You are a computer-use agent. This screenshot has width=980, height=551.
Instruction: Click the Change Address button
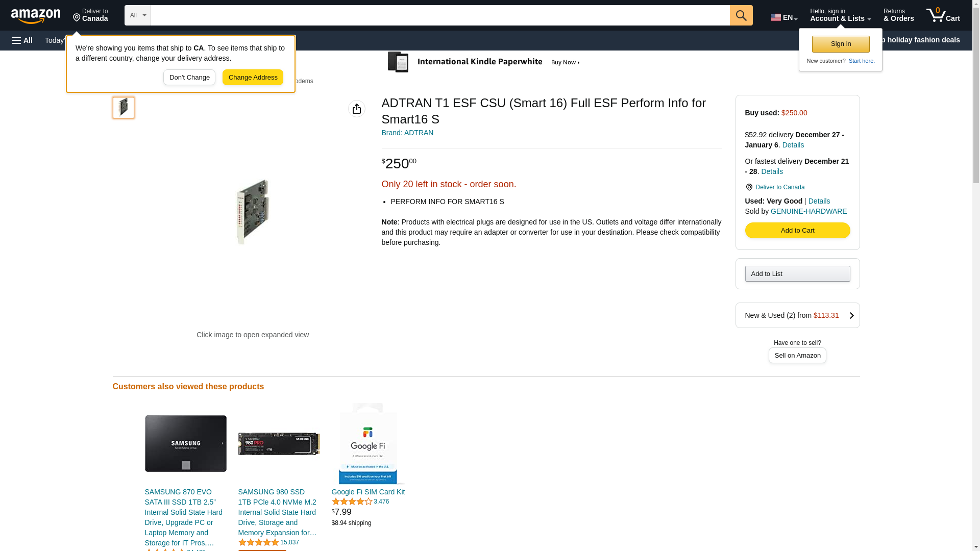pos(253,78)
